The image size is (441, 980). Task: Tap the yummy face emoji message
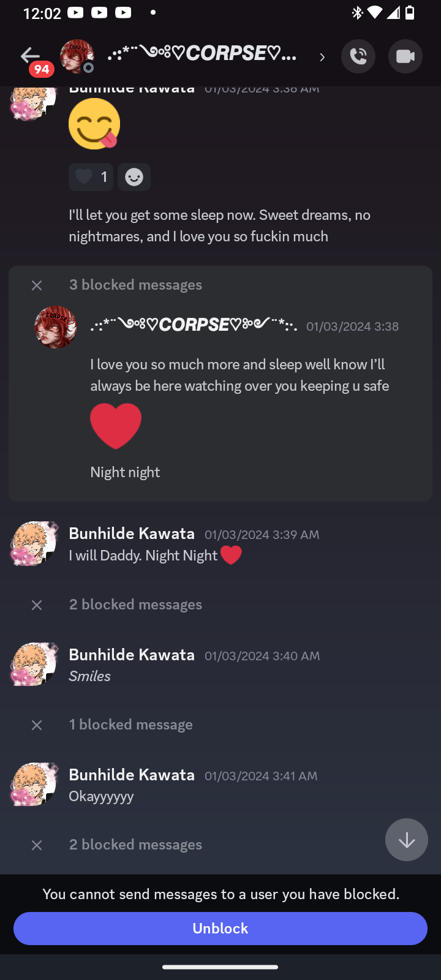pyautogui.click(x=94, y=124)
